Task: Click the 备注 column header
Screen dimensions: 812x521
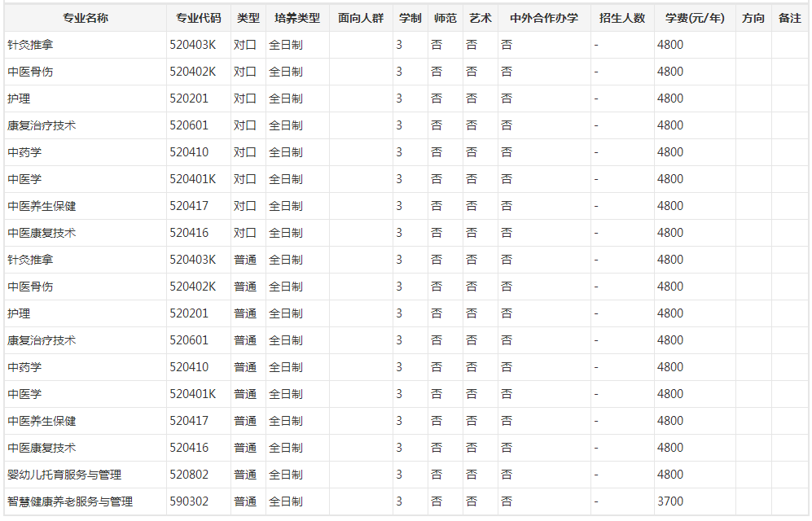Action: click(x=789, y=18)
